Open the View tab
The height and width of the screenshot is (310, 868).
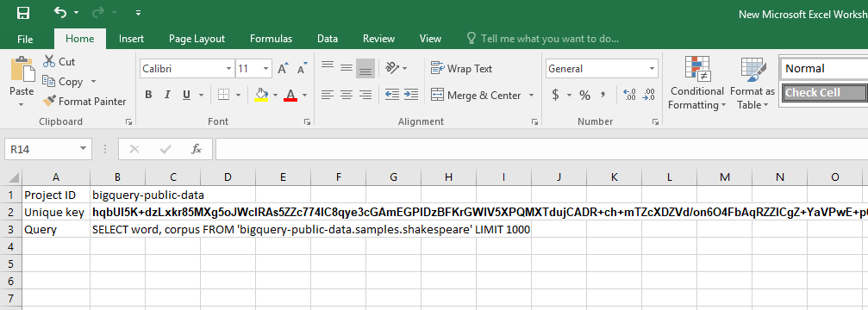pos(430,39)
